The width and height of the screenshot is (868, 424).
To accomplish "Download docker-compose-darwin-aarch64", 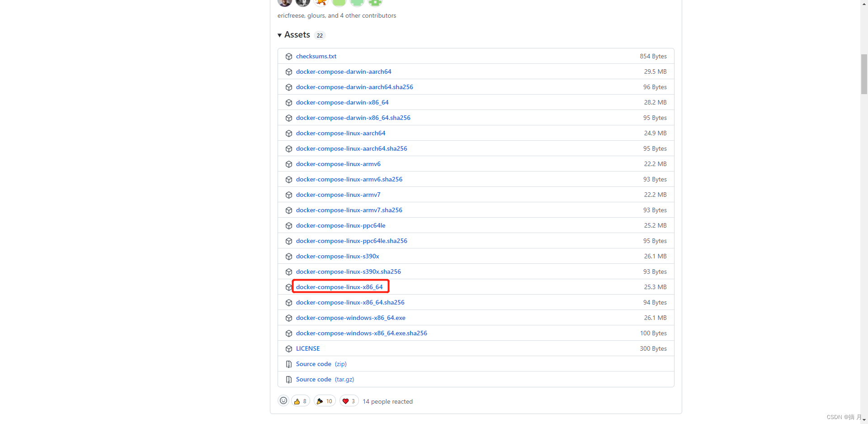I will pos(344,71).
